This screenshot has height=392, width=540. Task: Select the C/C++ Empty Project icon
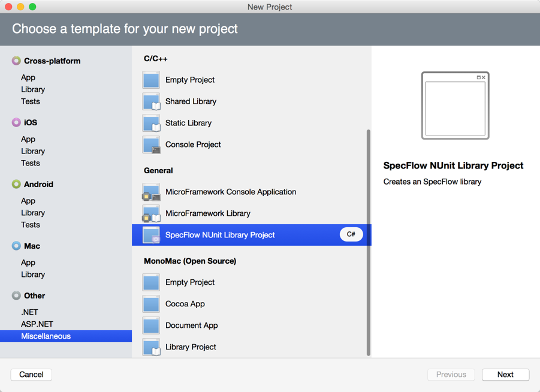tap(151, 80)
